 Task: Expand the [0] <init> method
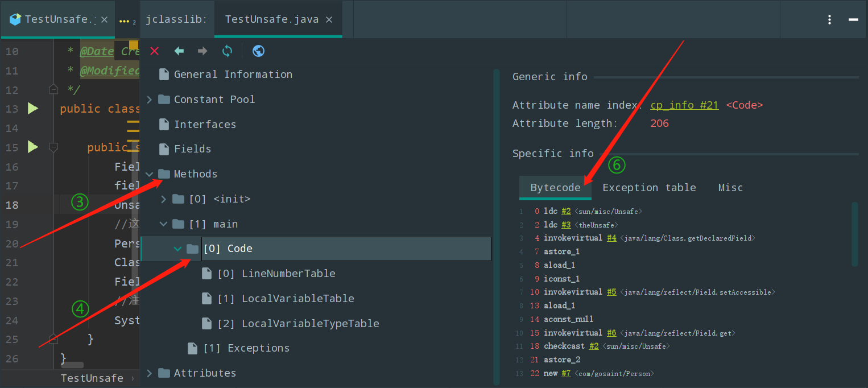tap(164, 199)
